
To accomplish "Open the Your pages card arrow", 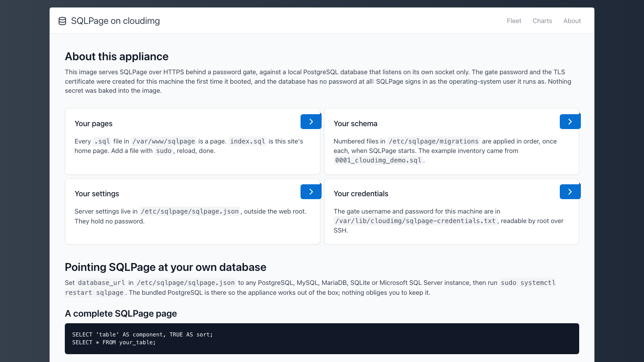I will pyautogui.click(x=311, y=122).
